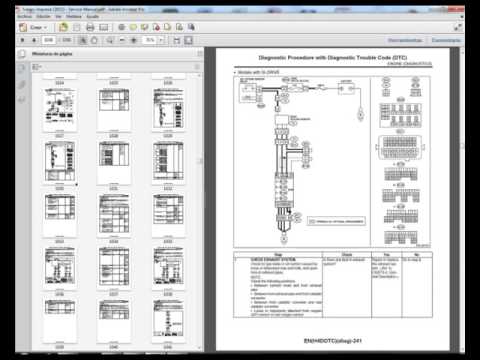
Task: Open the Herramientas pane
Action: tap(405, 40)
